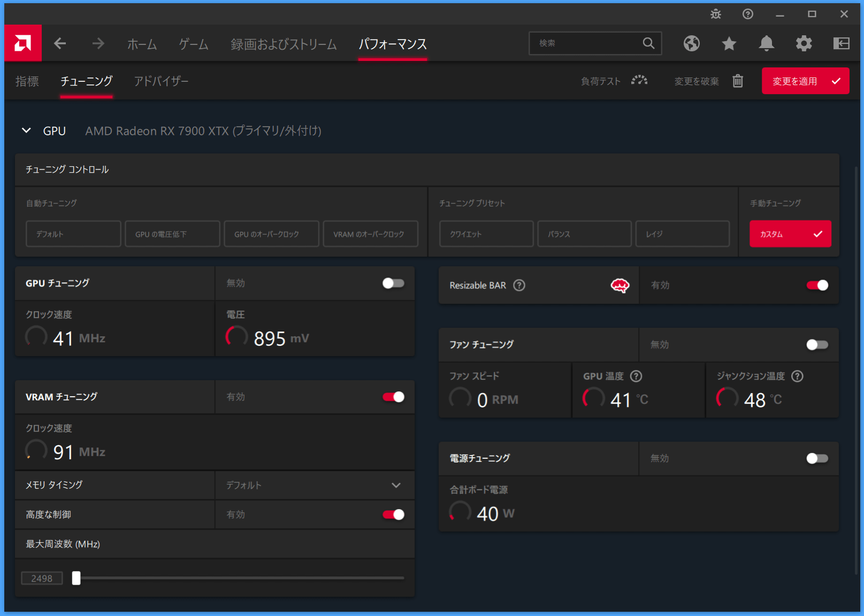Click the 2498 frequency input field

click(42, 578)
